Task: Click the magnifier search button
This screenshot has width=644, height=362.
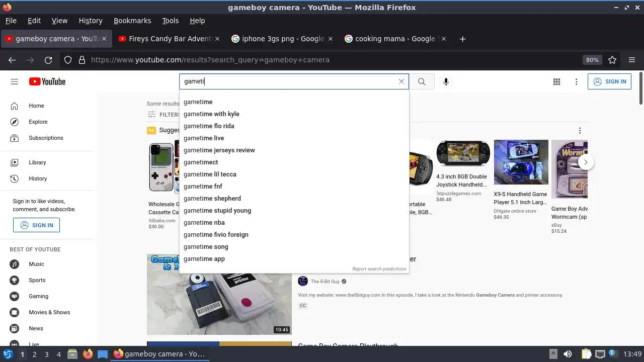Action: (x=422, y=81)
